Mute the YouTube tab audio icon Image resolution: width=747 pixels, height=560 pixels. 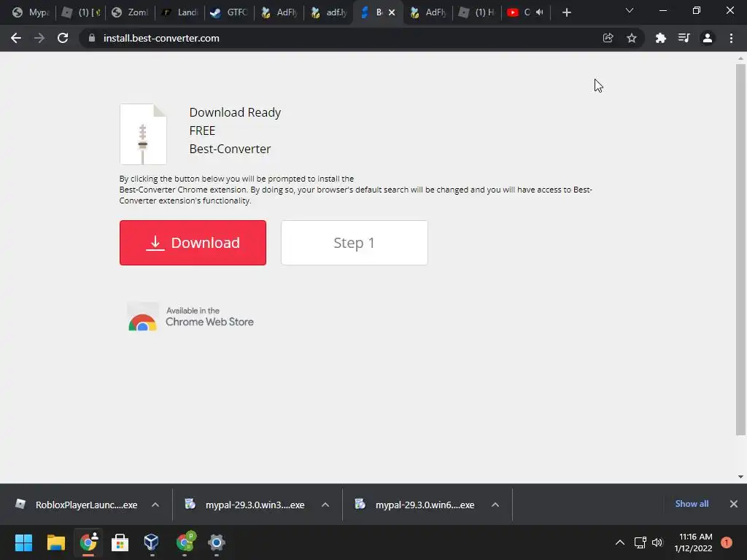[x=539, y=12]
